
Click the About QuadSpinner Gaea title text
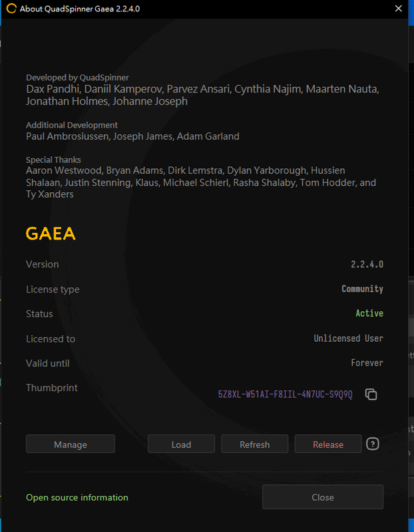(x=79, y=9)
